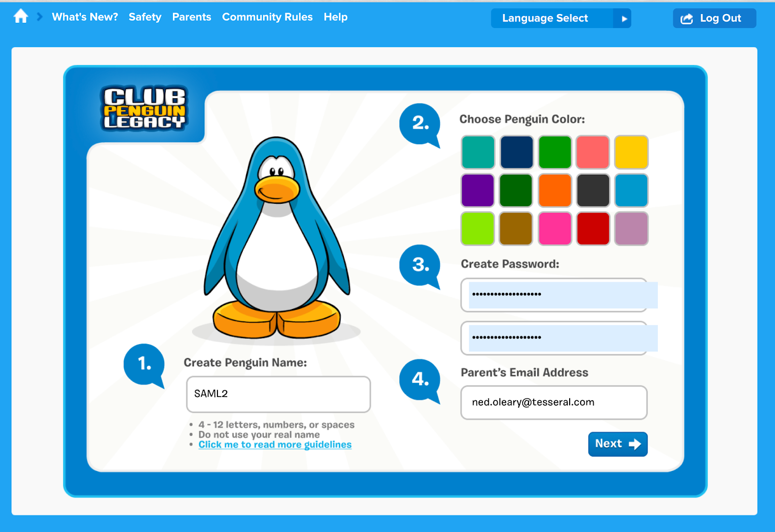This screenshot has height=532, width=775.
Task: Open the What's New? page
Action: coord(85,17)
